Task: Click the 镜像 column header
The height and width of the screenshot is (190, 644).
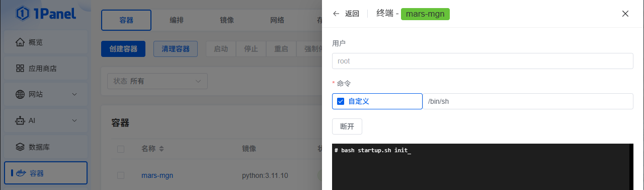Action: tap(249, 149)
